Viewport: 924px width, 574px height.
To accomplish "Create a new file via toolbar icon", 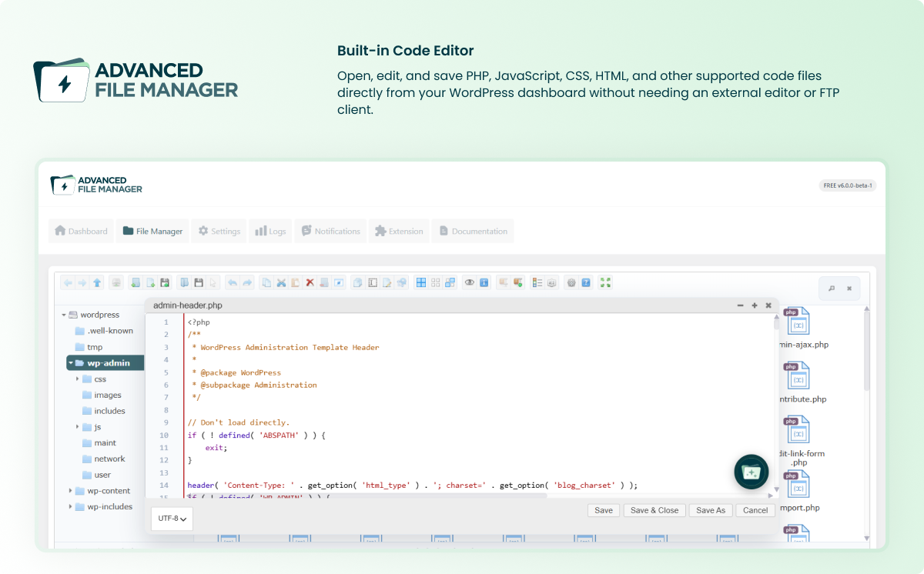I will click(150, 282).
